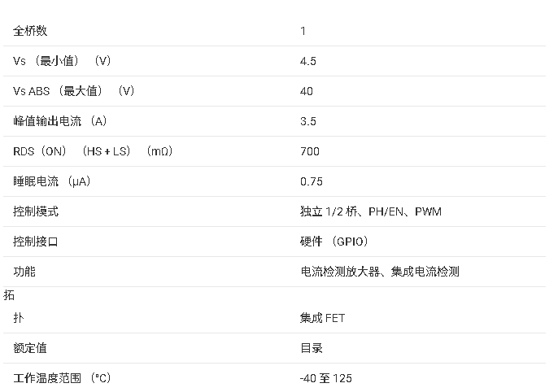Select the 700 mΩ resistance value
Screen dimensions: 558x392
(x=310, y=151)
